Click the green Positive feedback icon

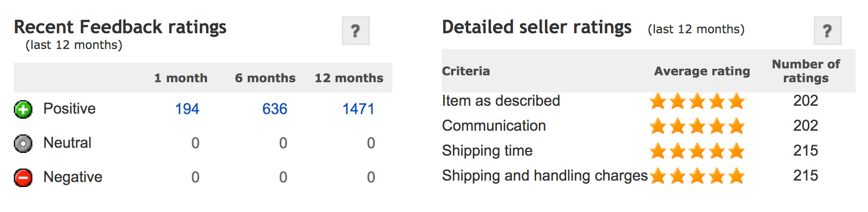(x=23, y=109)
